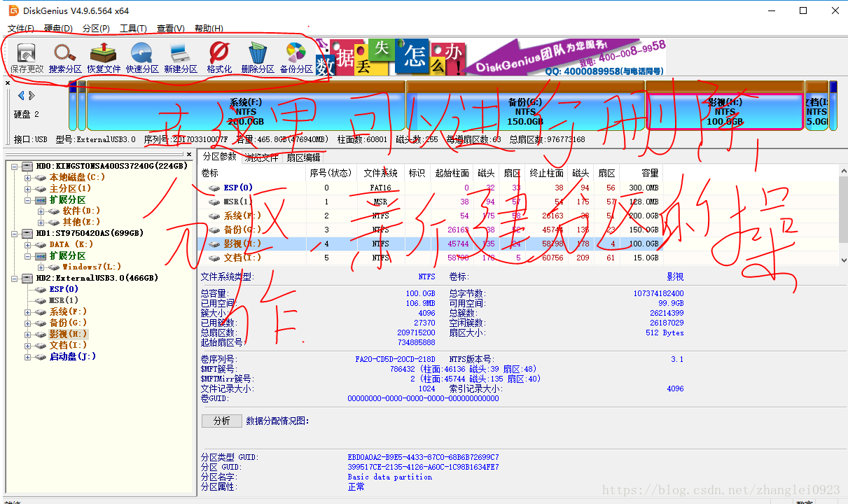Select MSR(1) in the disk tree

64,300
